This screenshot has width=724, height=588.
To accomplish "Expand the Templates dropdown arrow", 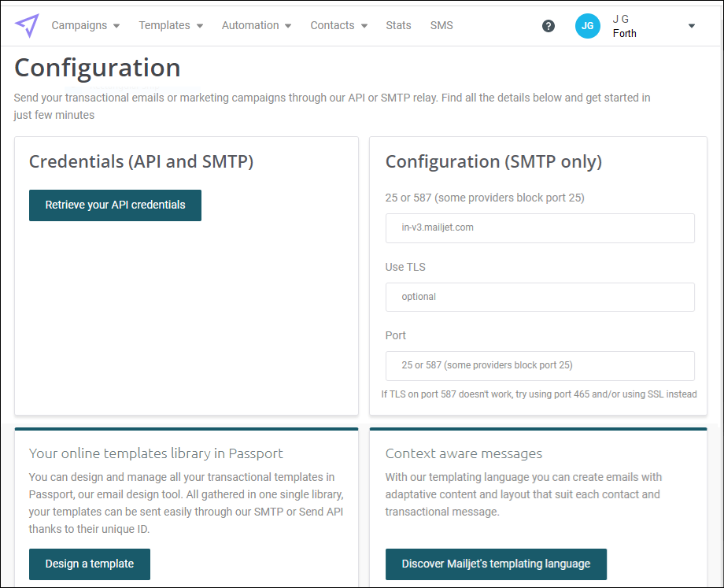I will tap(200, 26).
